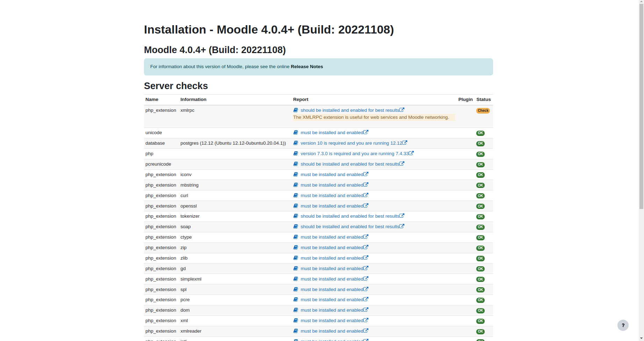644x341 pixels.
Task: Click the external-link icon in the php version row
Action: click(x=411, y=153)
